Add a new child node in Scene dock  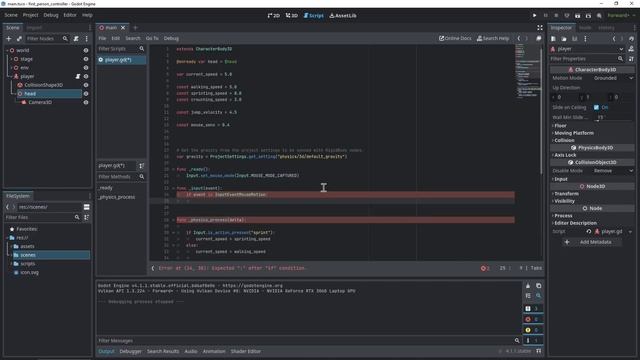click(9, 38)
